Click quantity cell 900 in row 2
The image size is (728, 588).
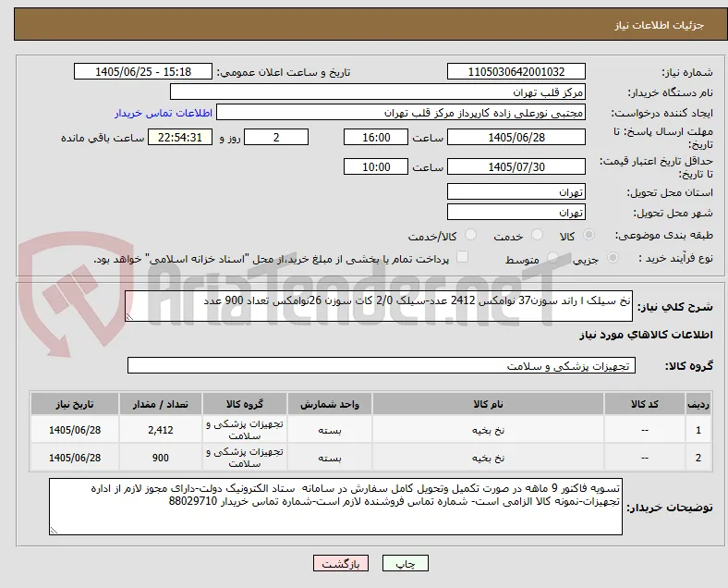tap(160, 458)
